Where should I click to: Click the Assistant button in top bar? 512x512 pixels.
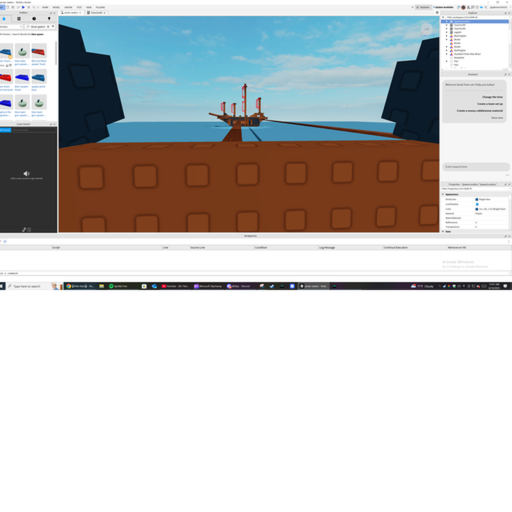pos(423,7)
